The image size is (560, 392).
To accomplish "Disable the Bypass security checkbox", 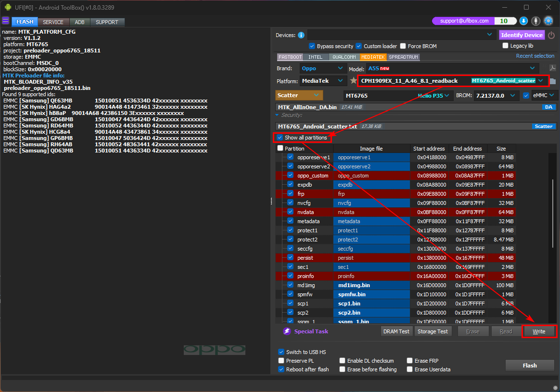I will point(312,46).
